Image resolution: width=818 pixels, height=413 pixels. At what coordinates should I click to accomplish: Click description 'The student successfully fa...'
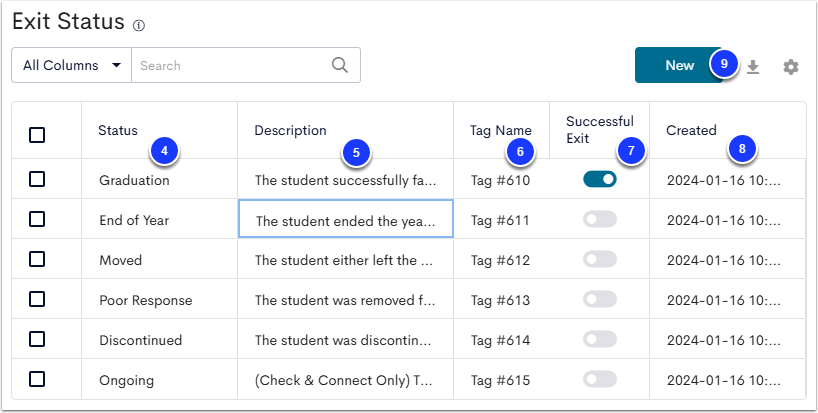pos(345,180)
